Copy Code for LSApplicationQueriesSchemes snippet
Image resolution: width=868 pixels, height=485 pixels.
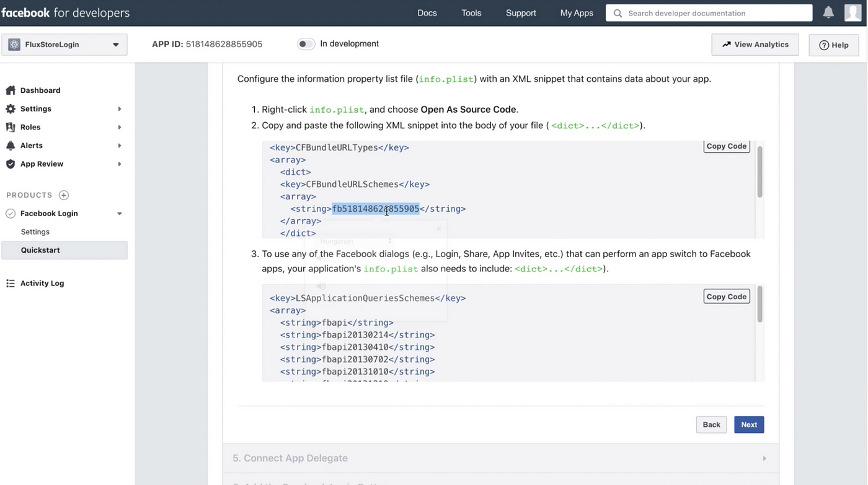[x=727, y=297]
